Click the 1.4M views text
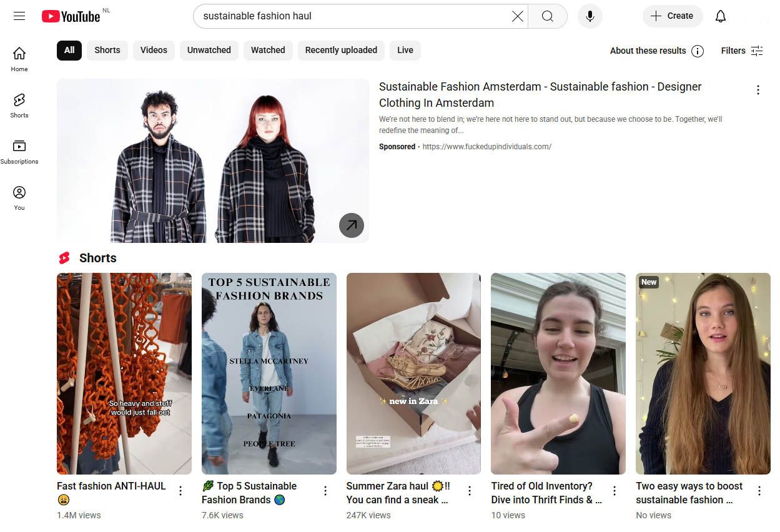 pos(79,515)
